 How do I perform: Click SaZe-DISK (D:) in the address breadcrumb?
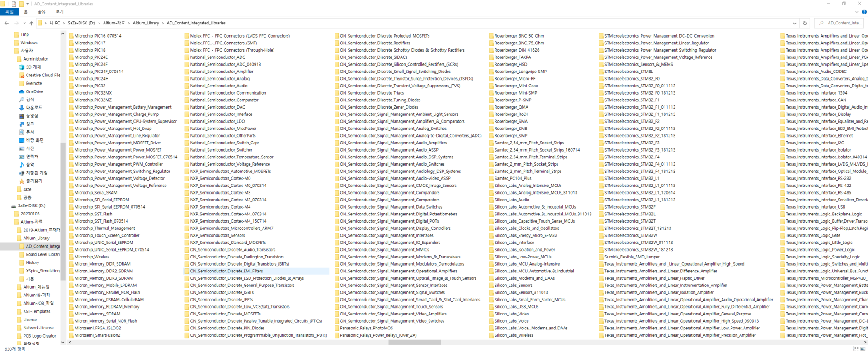tap(81, 23)
